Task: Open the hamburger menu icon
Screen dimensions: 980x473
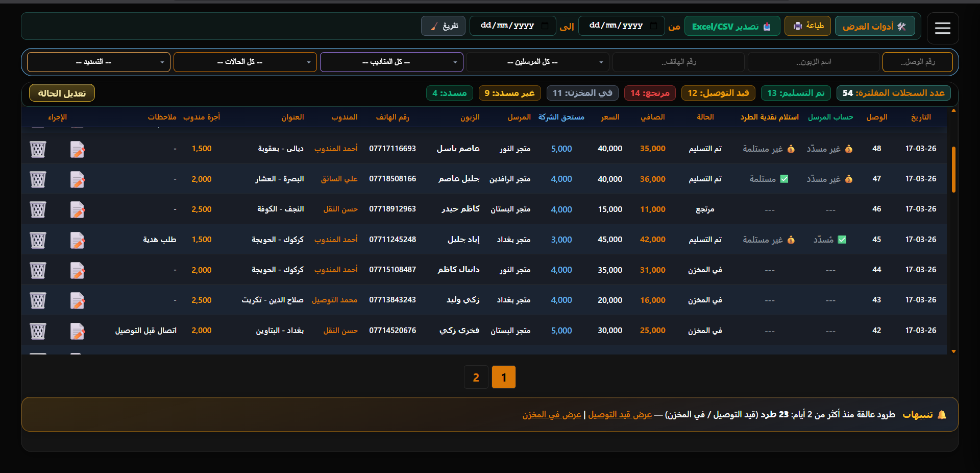Action: 942,28
